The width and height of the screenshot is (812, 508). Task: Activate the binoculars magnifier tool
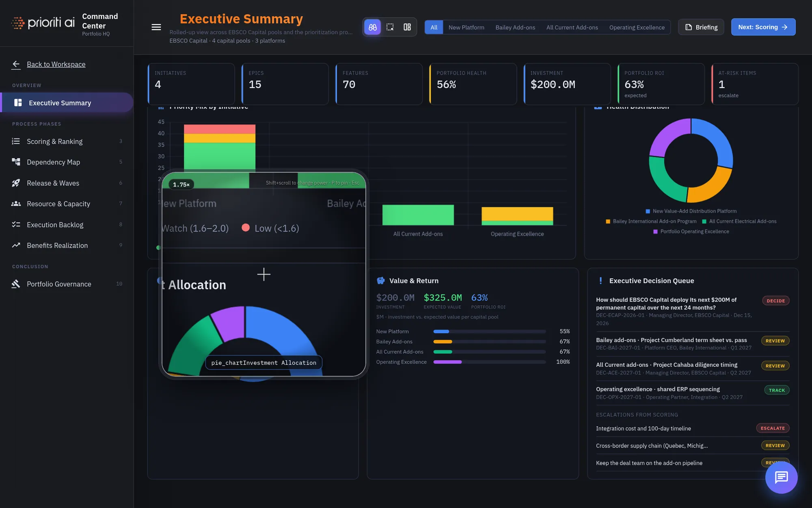pyautogui.click(x=373, y=27)
